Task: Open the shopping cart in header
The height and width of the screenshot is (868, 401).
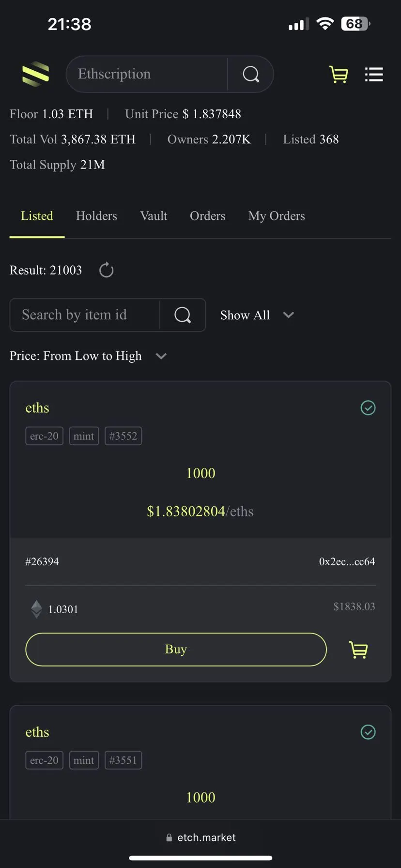Action: click(x=339, y=74)
